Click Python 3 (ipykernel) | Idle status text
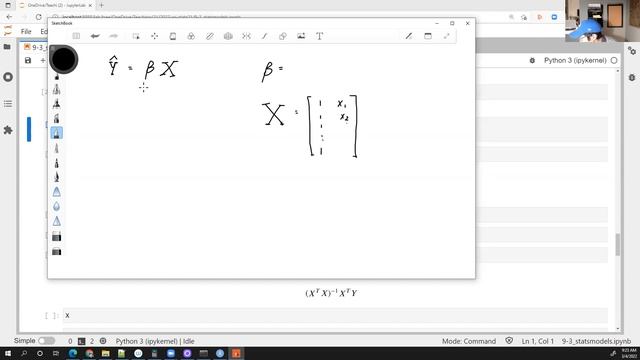This screenshot has width=640, height=360. coord(155,341)
